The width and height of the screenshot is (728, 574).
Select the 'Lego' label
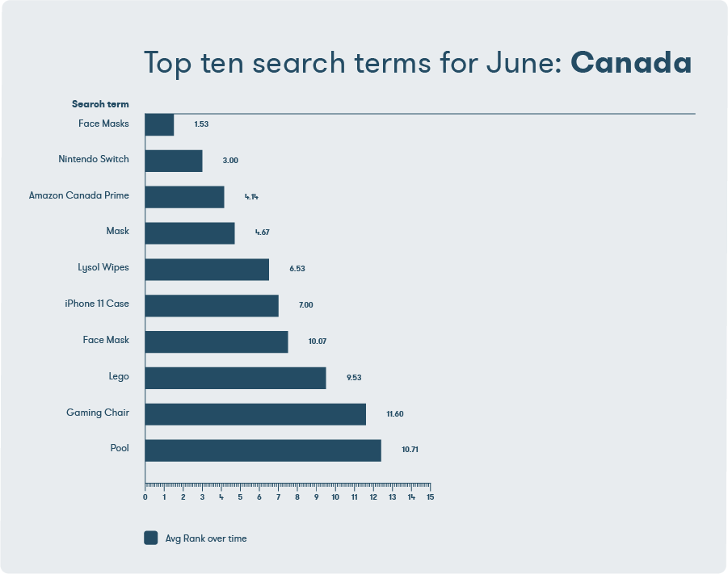[x=119, y=376]
